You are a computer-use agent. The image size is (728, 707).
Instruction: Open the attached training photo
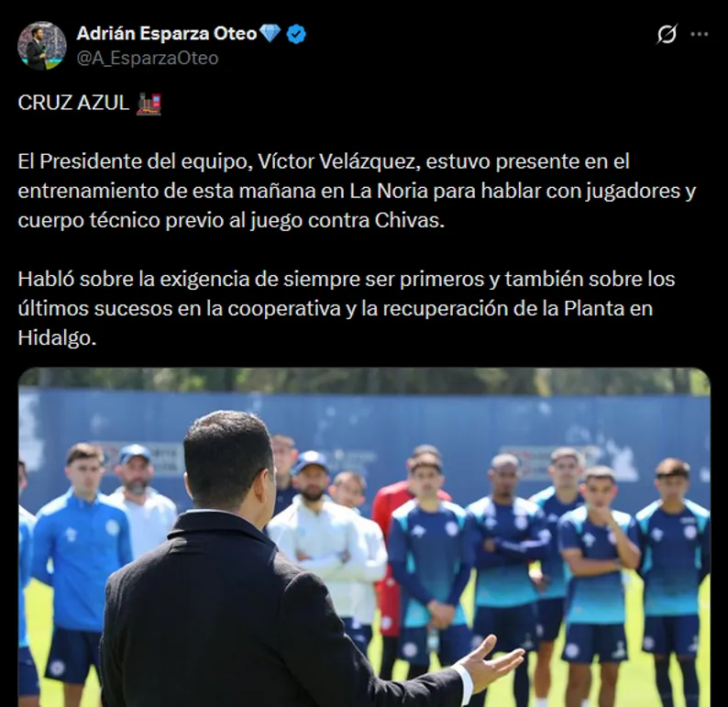364,537
